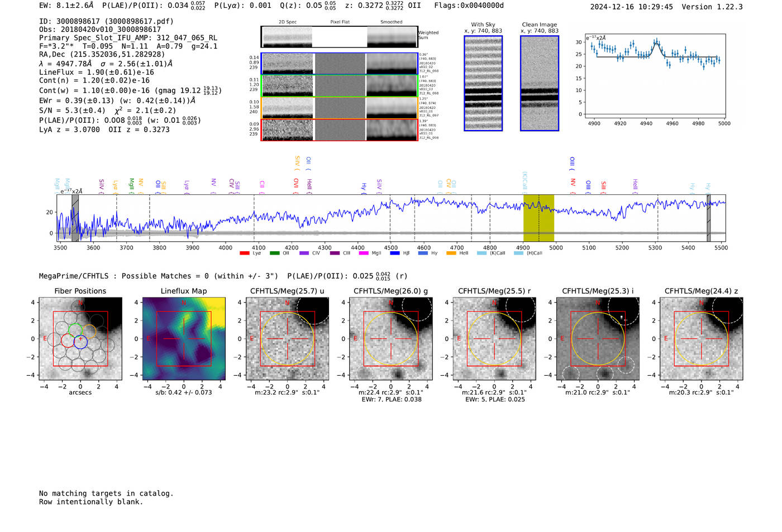Click the green OII legend swatch
This screenshot has width=782, height=532.
[x=274, y=253]
